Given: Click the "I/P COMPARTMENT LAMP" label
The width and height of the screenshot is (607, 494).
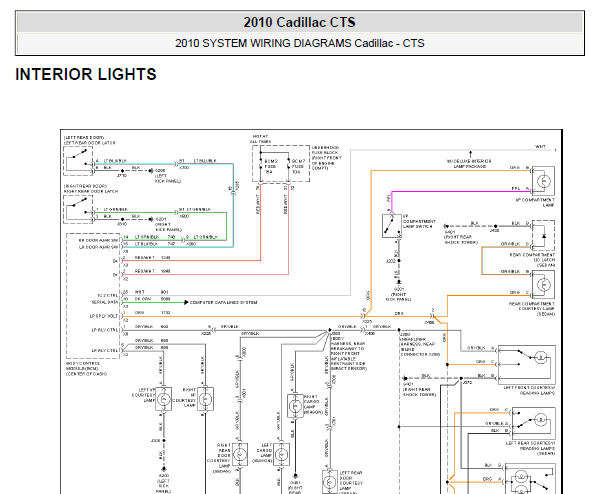Looking at the screenshot, I should (536, 202).
